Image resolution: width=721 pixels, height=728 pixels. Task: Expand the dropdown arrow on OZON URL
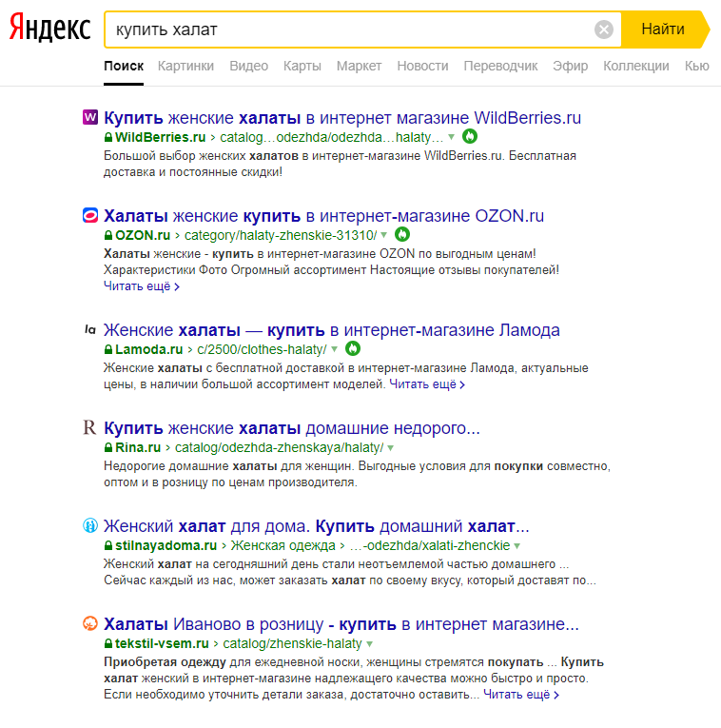(x=383, y=235)
